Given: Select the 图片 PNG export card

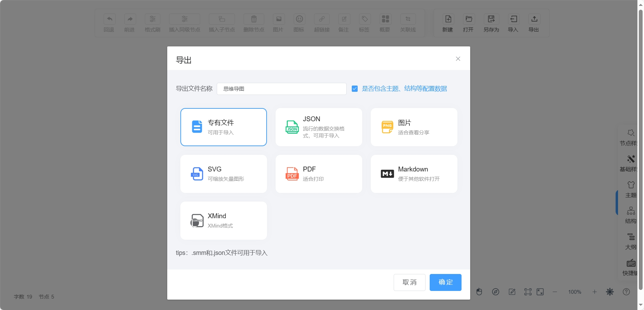Looking at the screenshot, I should 414,127.
